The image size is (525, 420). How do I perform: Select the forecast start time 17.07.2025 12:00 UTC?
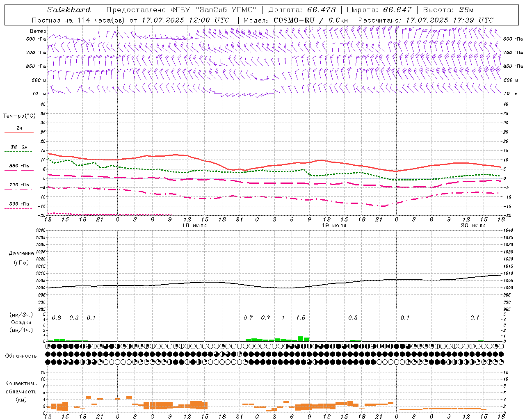pyautogui.click(x=185, y=20)
